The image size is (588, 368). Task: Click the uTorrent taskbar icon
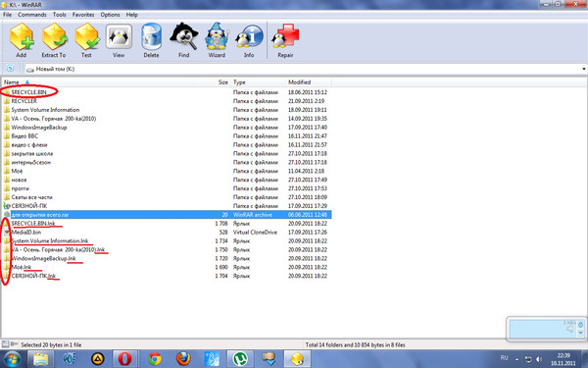click(x=240, y=359)
